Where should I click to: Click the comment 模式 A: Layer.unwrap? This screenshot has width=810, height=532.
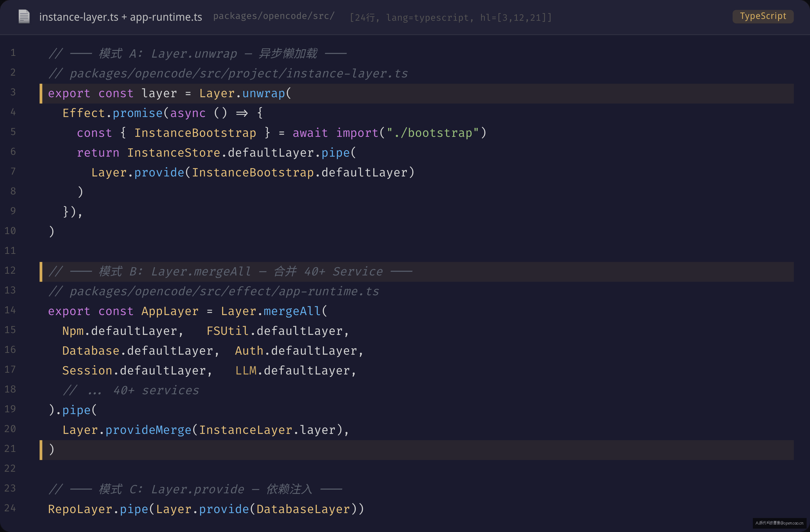pyautogui.click(x=168, y=53)
